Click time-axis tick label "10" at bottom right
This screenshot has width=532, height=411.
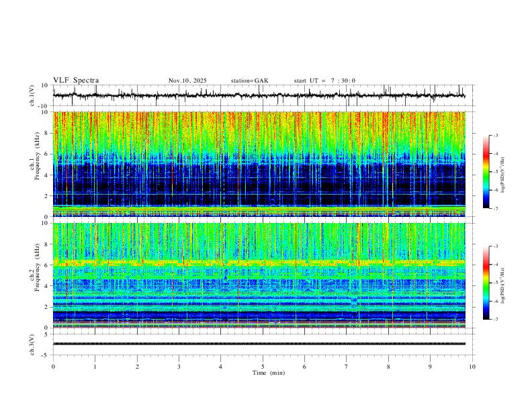(472, 367)
